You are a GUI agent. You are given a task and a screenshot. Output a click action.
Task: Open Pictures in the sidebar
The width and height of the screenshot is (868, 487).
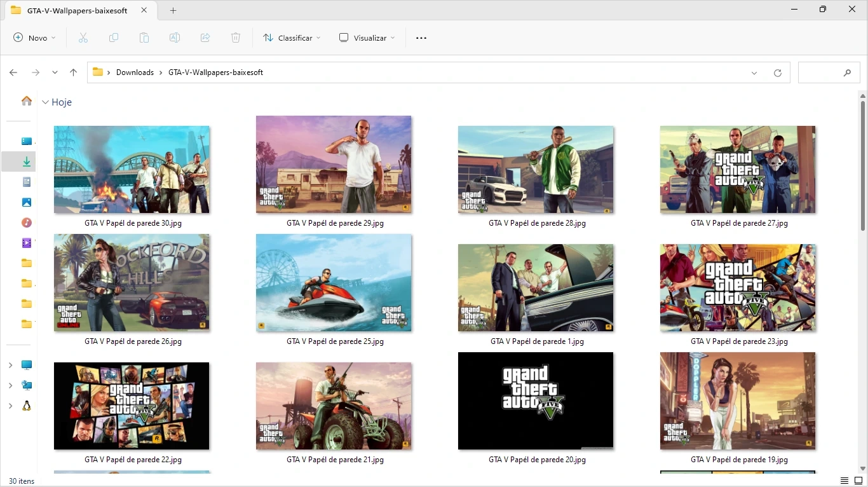click(x=27, y=202)
